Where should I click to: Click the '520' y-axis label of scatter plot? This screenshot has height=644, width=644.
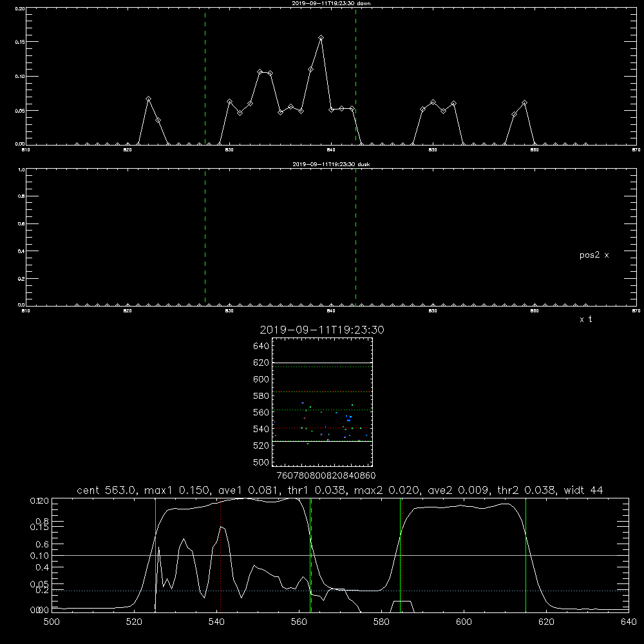coord(261,446)
